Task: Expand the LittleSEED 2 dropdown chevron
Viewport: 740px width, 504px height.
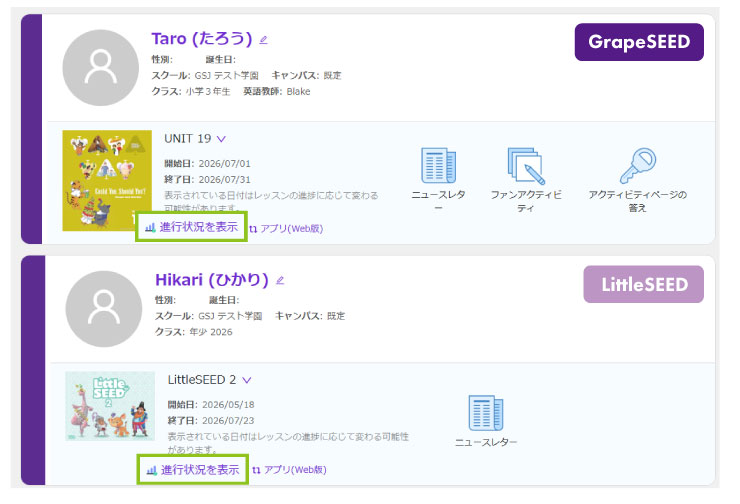Action: (247, 380)
